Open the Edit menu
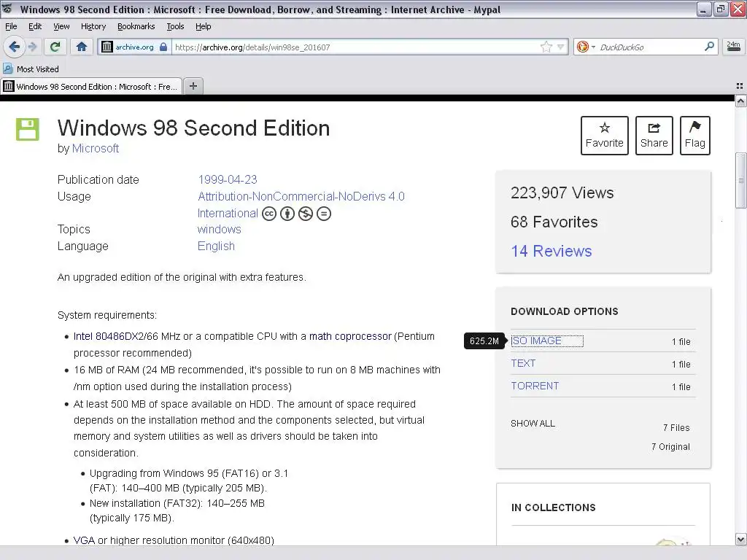 pyautogui.click(x=35, y=26)
